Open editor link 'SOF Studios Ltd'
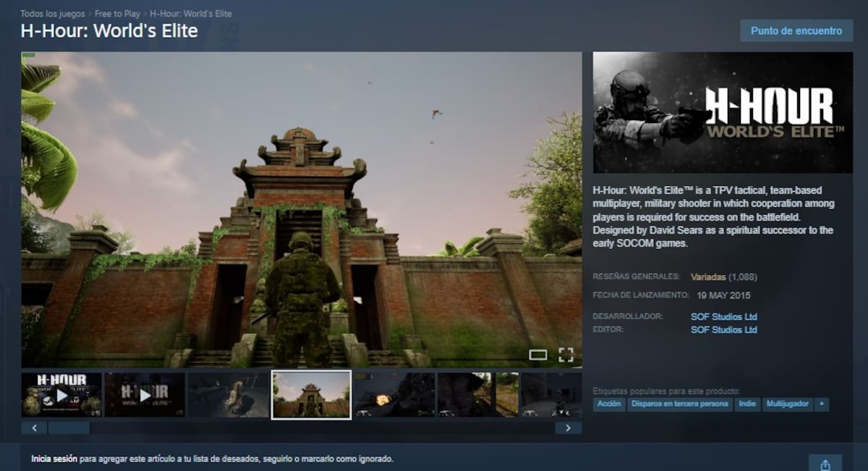This screenshot has width=868, height=471. 724,330
